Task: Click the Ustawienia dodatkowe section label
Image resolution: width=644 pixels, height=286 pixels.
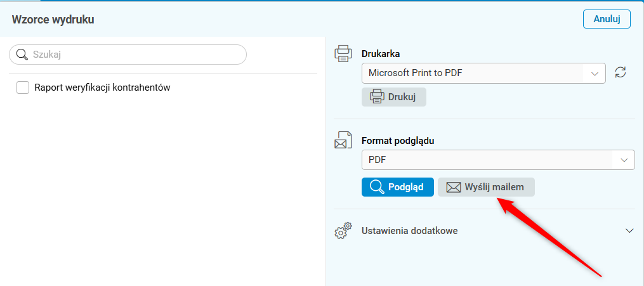Action: click(410, 231)
